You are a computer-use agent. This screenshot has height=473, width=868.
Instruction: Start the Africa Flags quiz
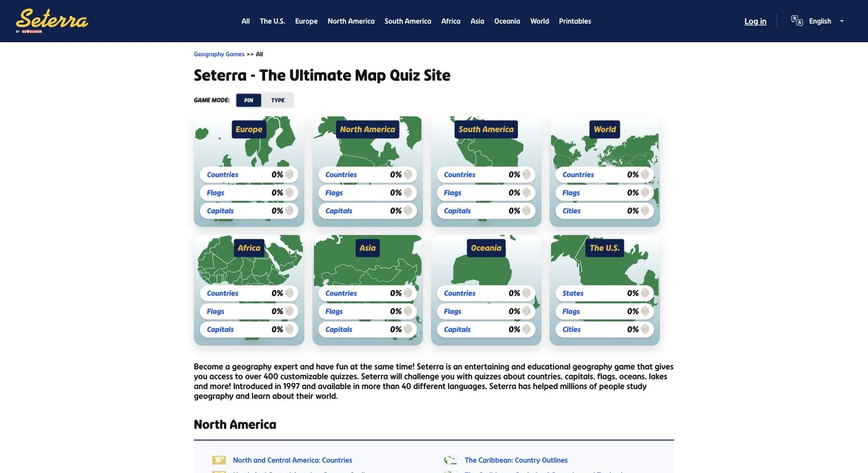(249, 311)
